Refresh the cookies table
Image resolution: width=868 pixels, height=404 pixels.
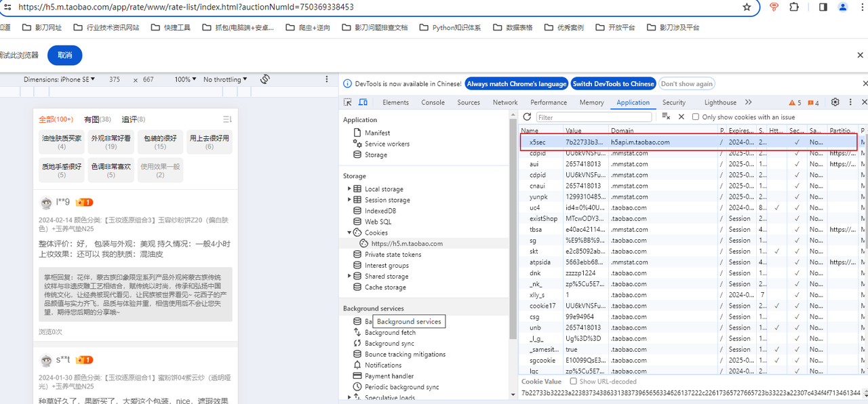(x=527, y=117)
